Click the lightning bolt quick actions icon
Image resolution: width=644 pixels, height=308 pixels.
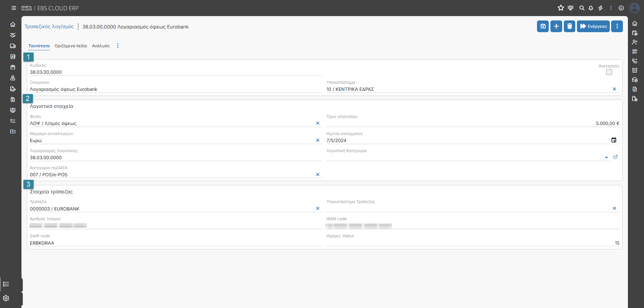(x=601, y=8)
